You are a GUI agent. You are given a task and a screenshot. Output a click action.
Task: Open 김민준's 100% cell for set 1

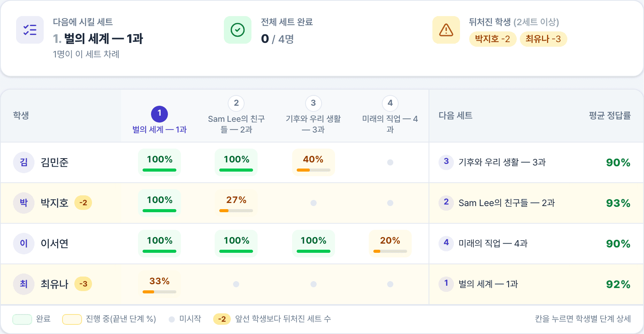[x=159, y=162]
